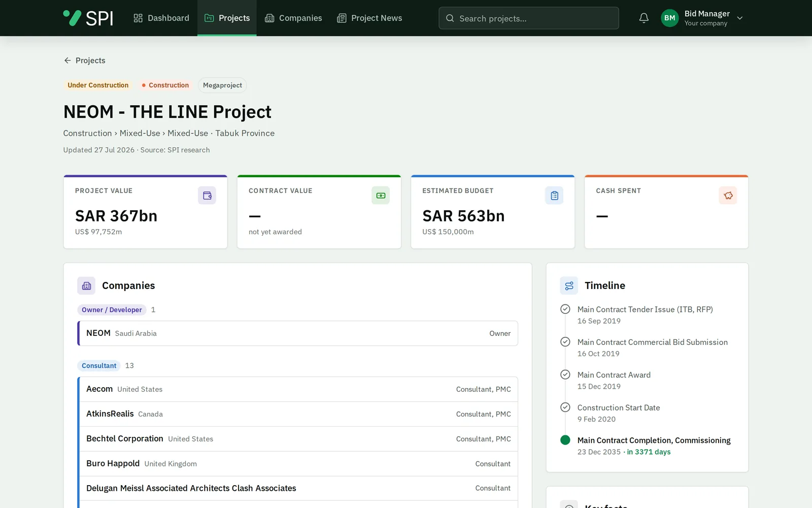Click the check icon for Construction Start Date
This screenshot has height=508, width=812.
[565, 407]
